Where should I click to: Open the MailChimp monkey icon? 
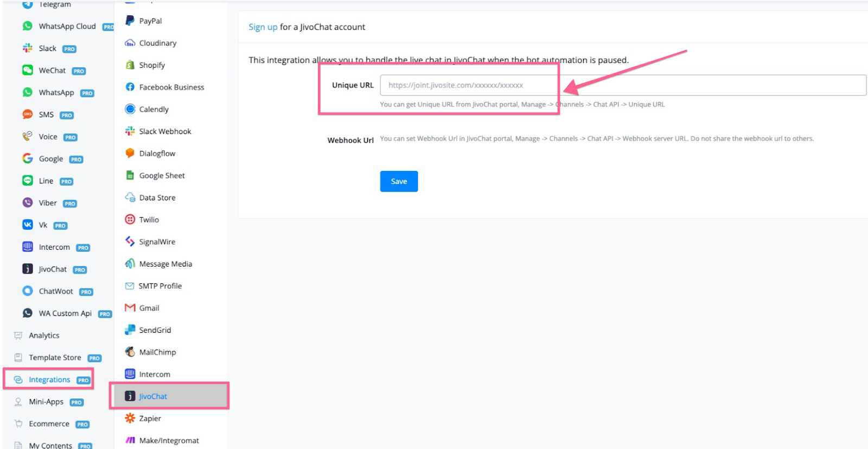pyautogui.click(x=130, y=352)
